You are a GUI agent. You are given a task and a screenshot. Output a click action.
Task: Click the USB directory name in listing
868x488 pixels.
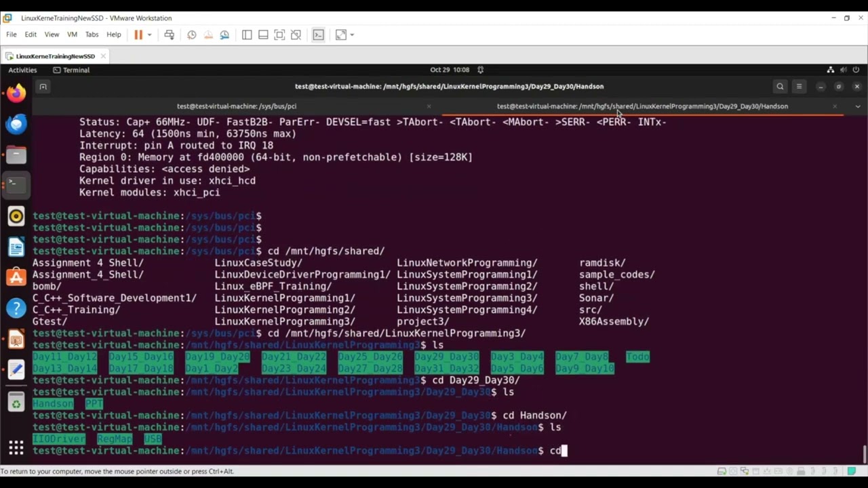point(153,439)
